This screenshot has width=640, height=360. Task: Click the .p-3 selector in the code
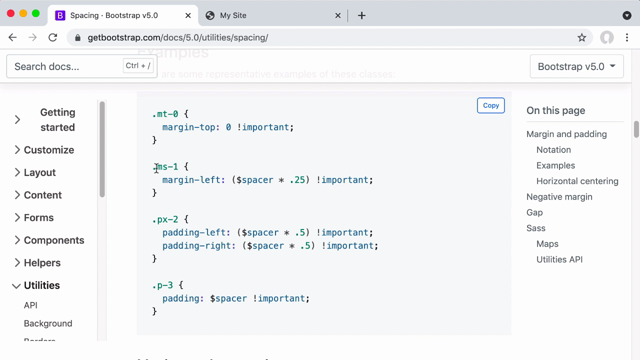tap(162, 285)
